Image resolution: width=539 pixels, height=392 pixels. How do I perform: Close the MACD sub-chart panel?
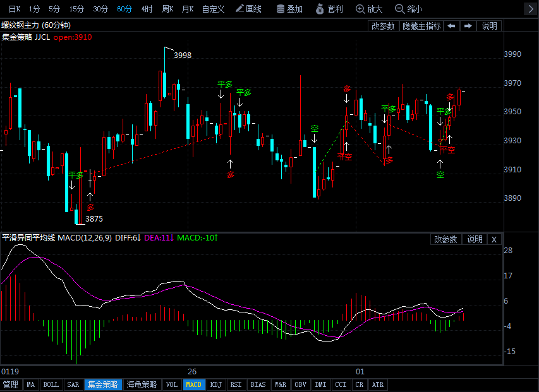point(494,239)
